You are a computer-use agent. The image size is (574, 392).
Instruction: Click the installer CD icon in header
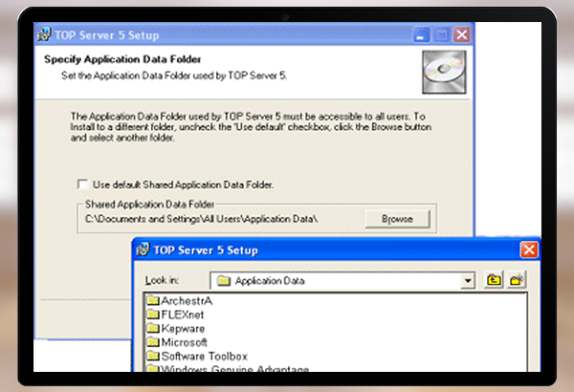click(436, 69)
